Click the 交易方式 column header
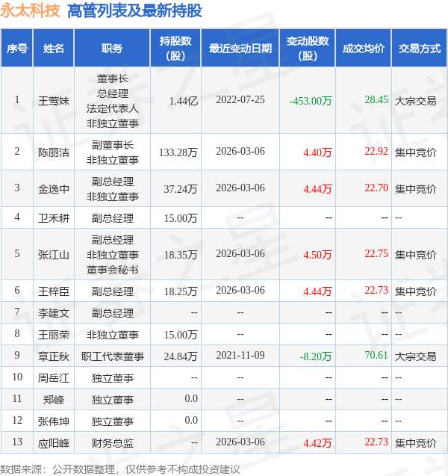Viewport: 448px width, 476px height. click(x=420, y=49)
